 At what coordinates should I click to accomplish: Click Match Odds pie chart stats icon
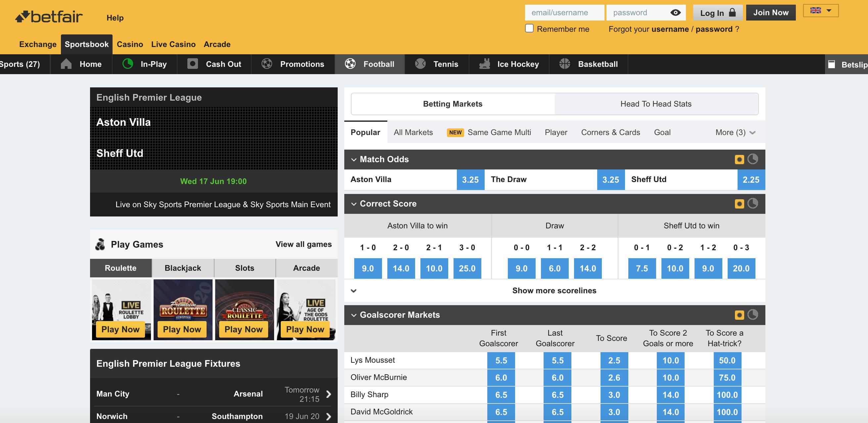click(x=753, y=159)
